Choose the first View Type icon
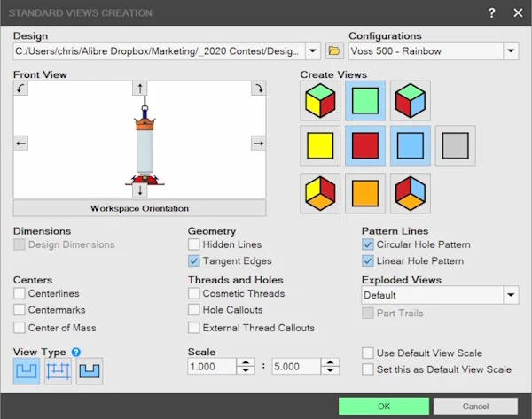Screen dimensions: 532x419 pos(27,371)
